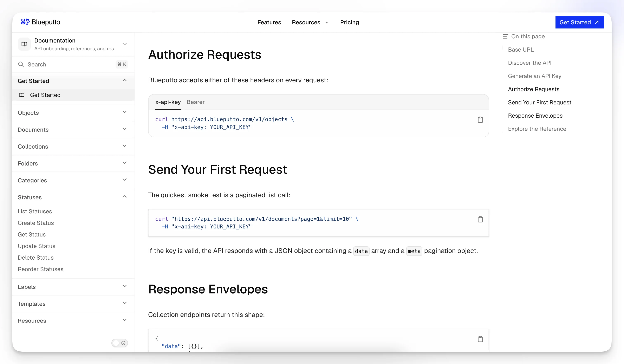
Task: Jump to Discover the API section
Action: 529,63
